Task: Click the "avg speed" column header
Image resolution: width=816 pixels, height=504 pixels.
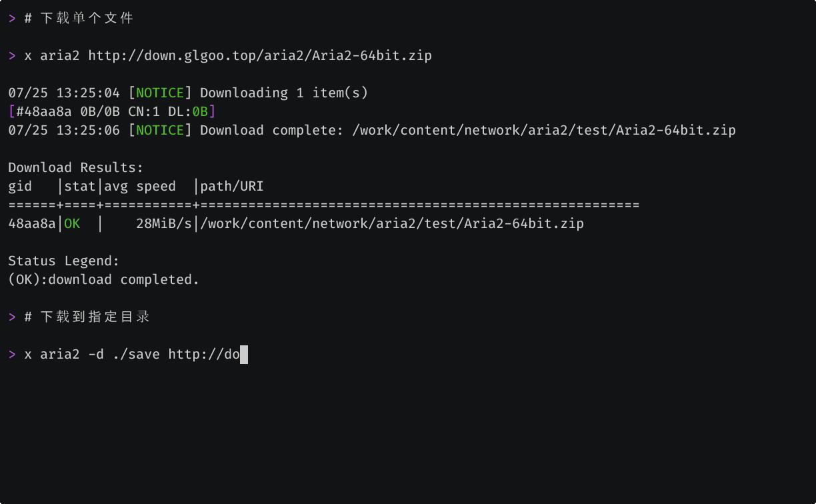Action: tap(140, 186)
